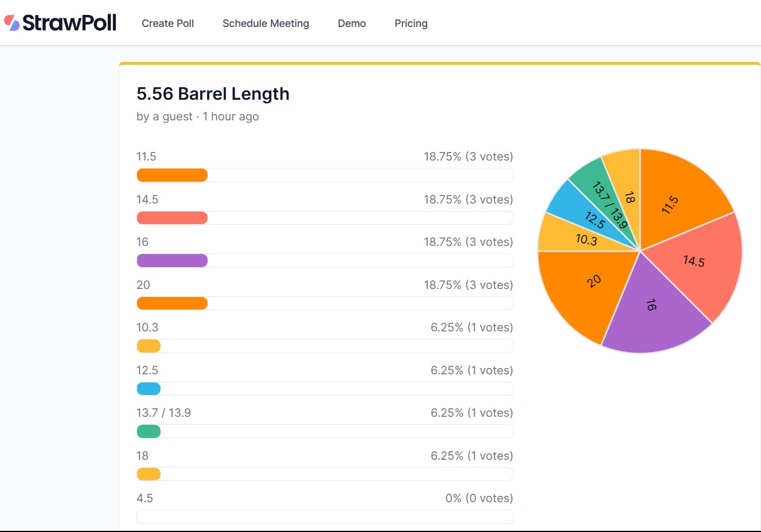Select the 4.5 option label in results list
761x532 pixels.
pos(145,498)
